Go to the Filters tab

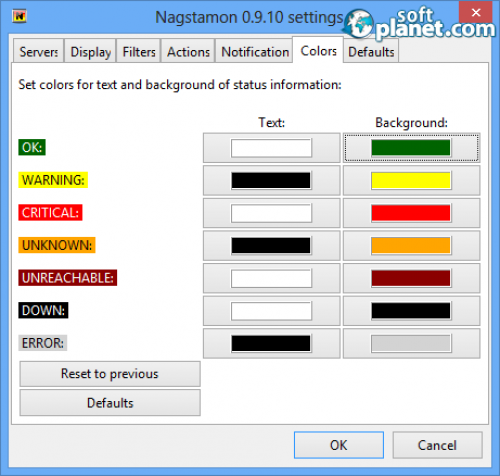pyautogui.click(x=139, y=51)
